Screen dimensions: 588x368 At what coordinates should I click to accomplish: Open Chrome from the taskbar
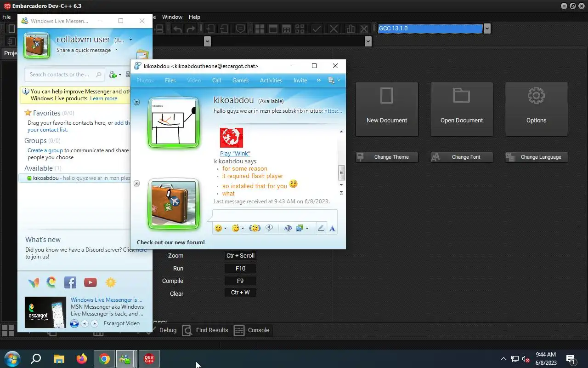(x=104, y=359)
